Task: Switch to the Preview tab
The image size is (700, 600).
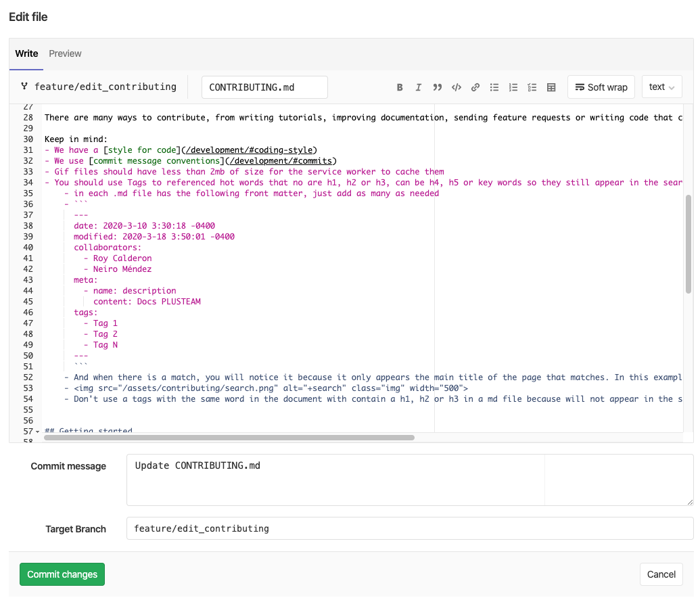Action: click(65, 53)
